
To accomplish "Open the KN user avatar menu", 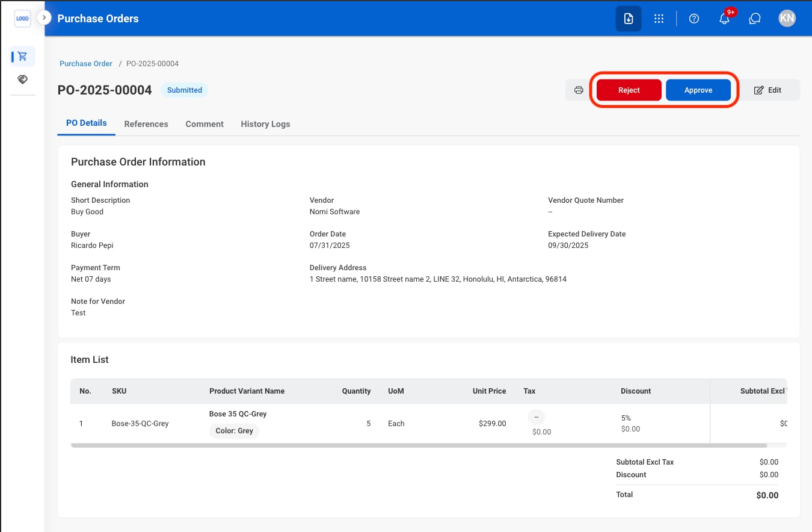I will [x=787, y=18].
